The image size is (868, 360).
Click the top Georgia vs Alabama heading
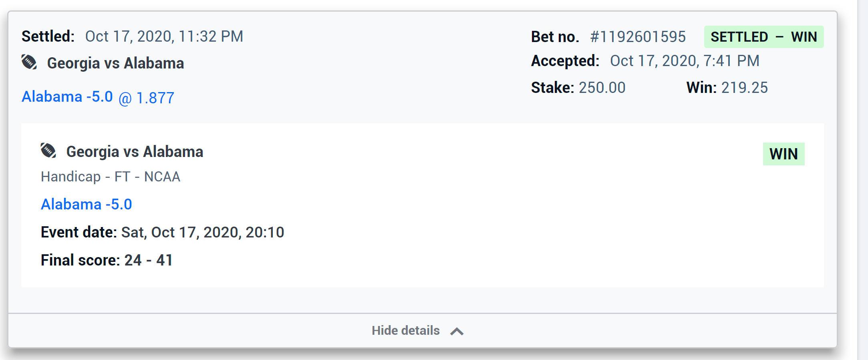[115, 63]
